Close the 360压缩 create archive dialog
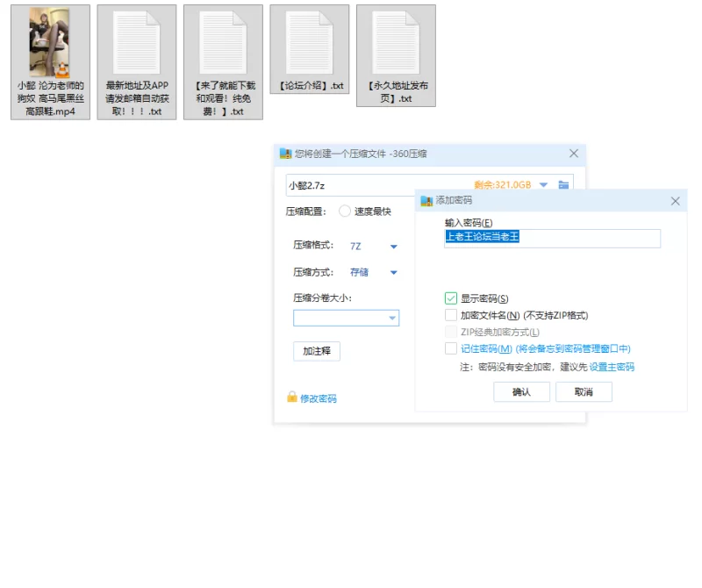The image size is (702, 588). point(574,154)
